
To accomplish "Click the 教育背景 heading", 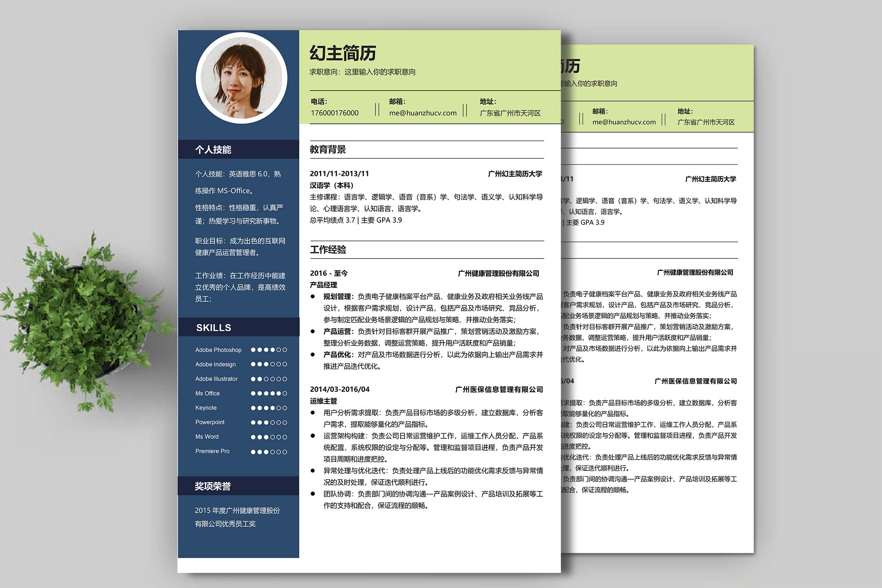I will pyautogui.click(x=328, y=150).
